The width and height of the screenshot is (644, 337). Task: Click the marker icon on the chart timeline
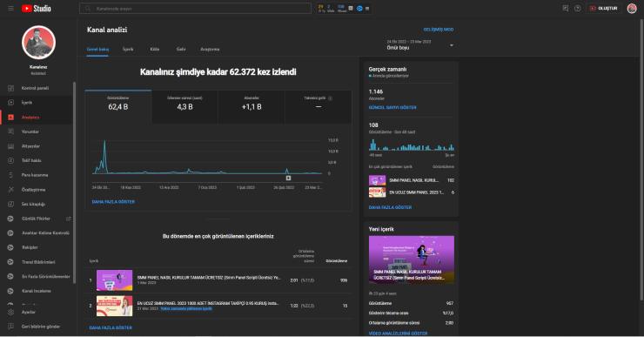point(288,178)
